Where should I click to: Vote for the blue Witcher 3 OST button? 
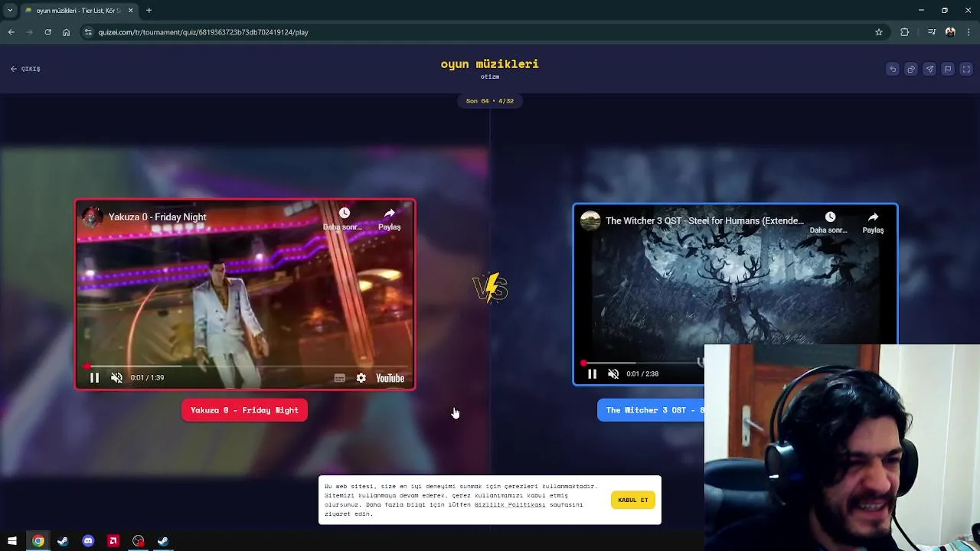[651, 410]
